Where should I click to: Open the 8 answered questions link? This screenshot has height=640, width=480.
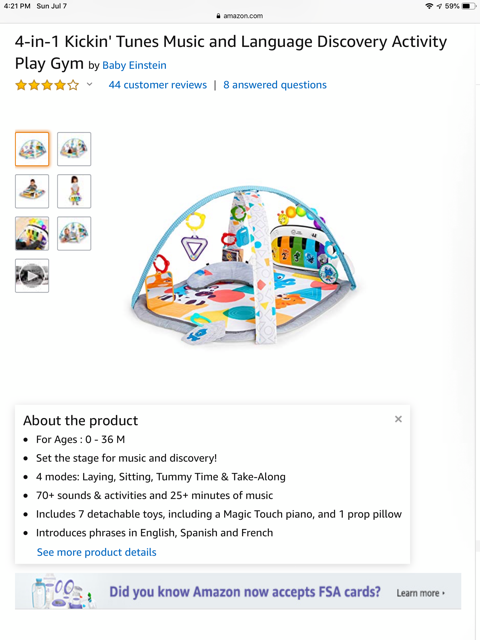[x=275, y=85]
